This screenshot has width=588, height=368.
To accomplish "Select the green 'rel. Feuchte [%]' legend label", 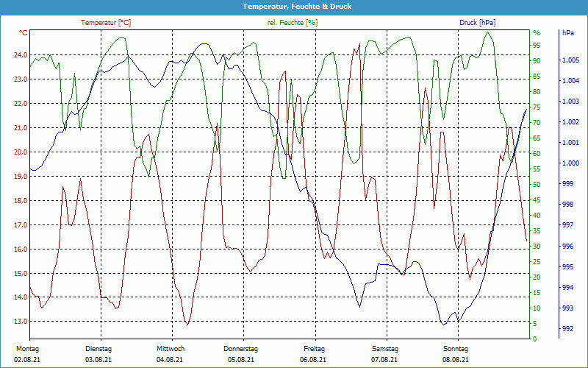I will click(x=293, y=23).
